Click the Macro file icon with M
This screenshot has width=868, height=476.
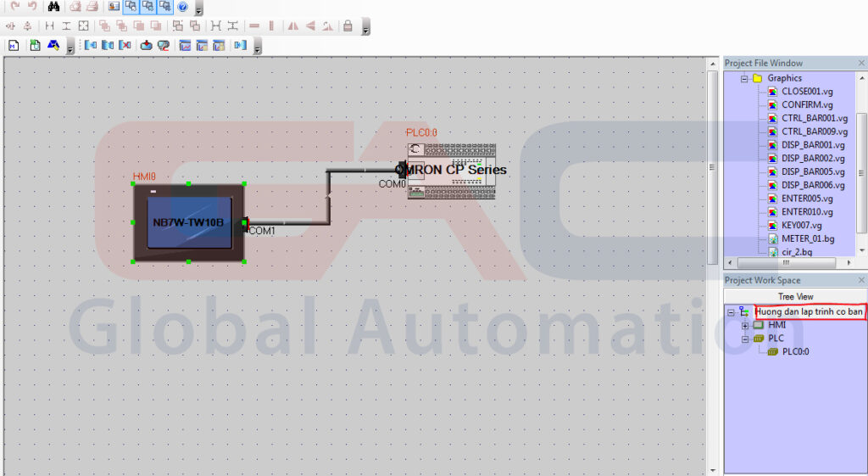pos(14,46)
